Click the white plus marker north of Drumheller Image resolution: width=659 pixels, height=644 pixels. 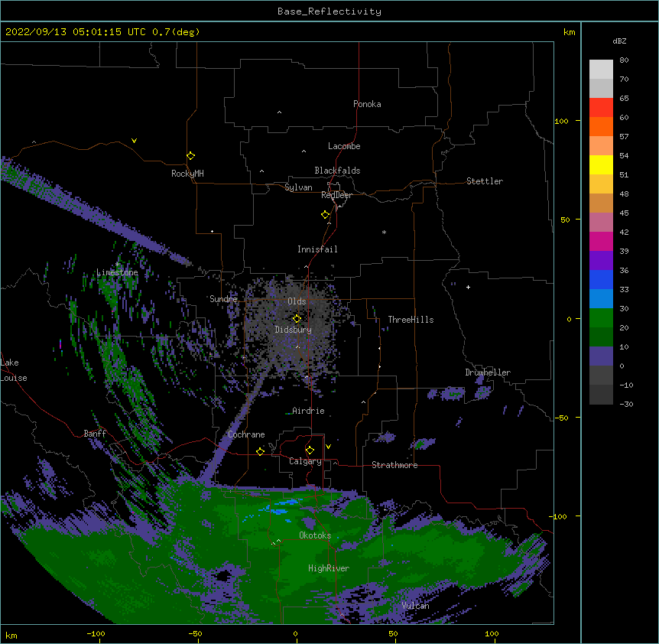pyautogui.click(x=468, y=287)
